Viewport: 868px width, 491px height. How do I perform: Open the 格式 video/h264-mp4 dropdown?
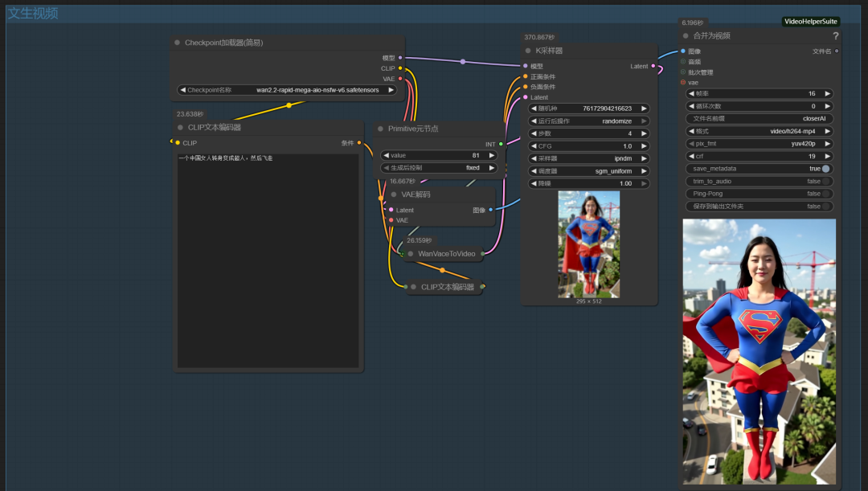click(759, 131)
